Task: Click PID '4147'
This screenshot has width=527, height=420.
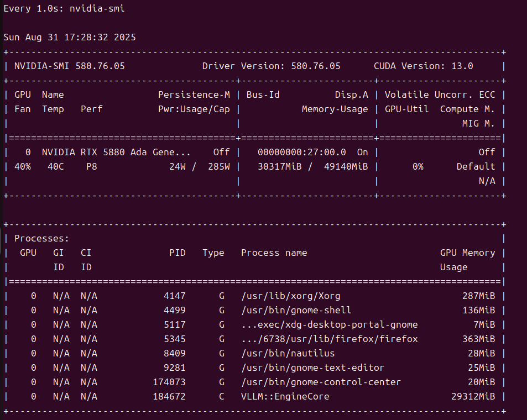Action: coord(175,296)
